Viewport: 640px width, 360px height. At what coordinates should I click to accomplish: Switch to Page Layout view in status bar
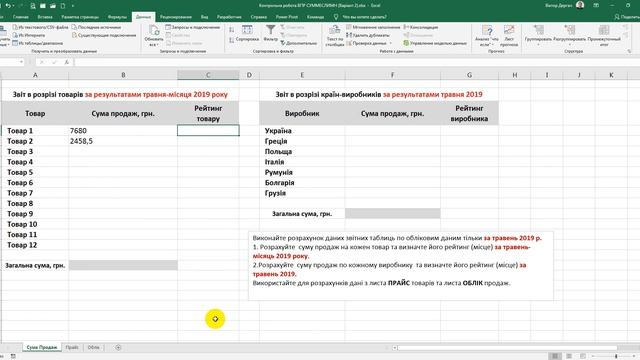coord(569,356)
